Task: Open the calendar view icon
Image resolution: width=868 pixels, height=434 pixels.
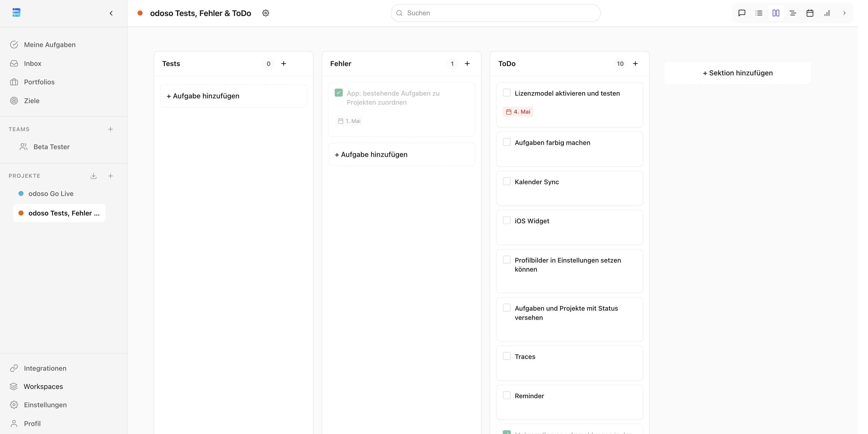Action: pyautogui.click(x=810, y=13)
